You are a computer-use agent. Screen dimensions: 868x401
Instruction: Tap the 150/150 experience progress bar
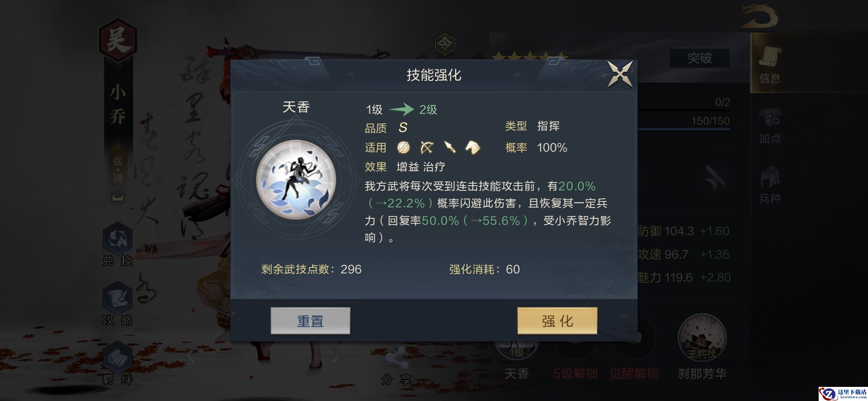(x=684, y=128)
